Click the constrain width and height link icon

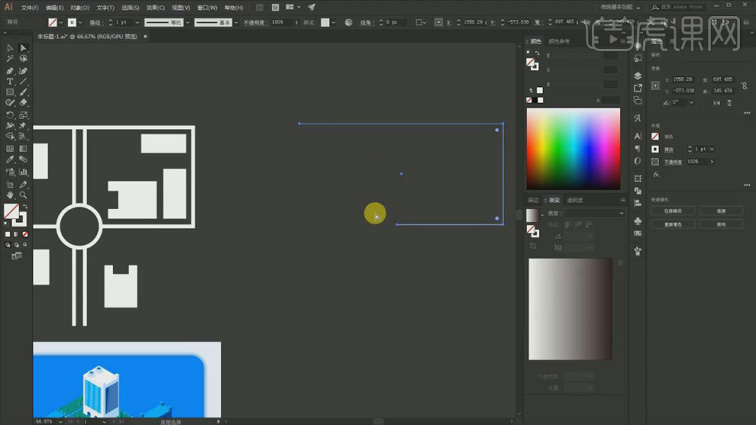742,85
